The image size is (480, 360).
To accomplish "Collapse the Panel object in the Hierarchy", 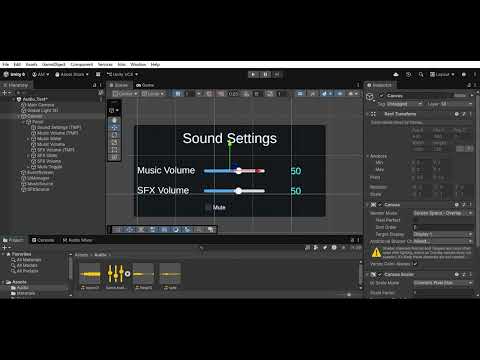I will 23,122.
